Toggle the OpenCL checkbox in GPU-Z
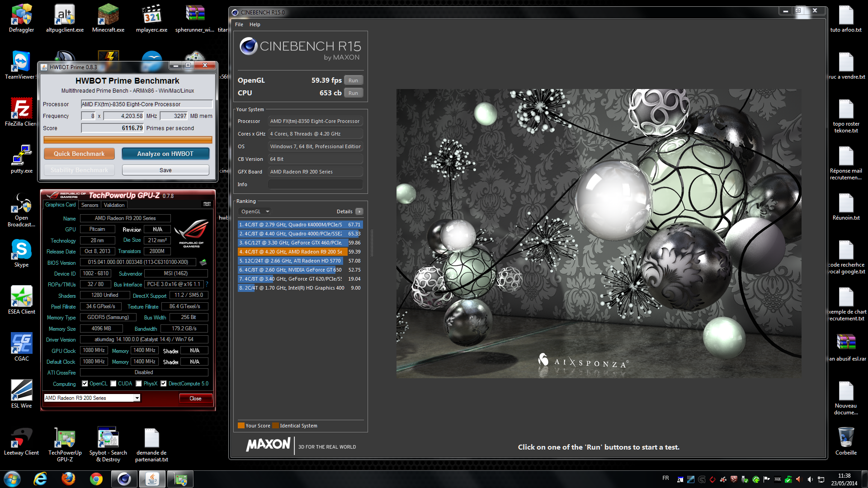This screenshot has width=868, height=488. (85, 384)
